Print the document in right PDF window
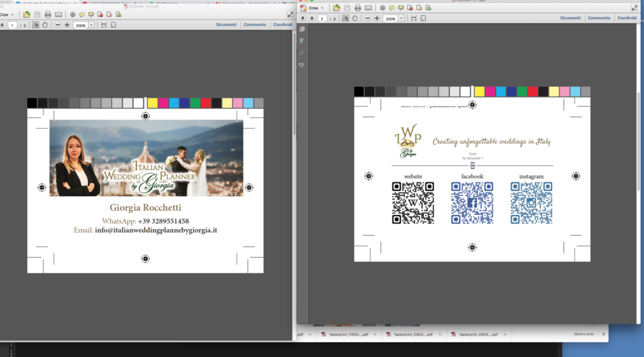The image size is (644, 357). [358, 8]
